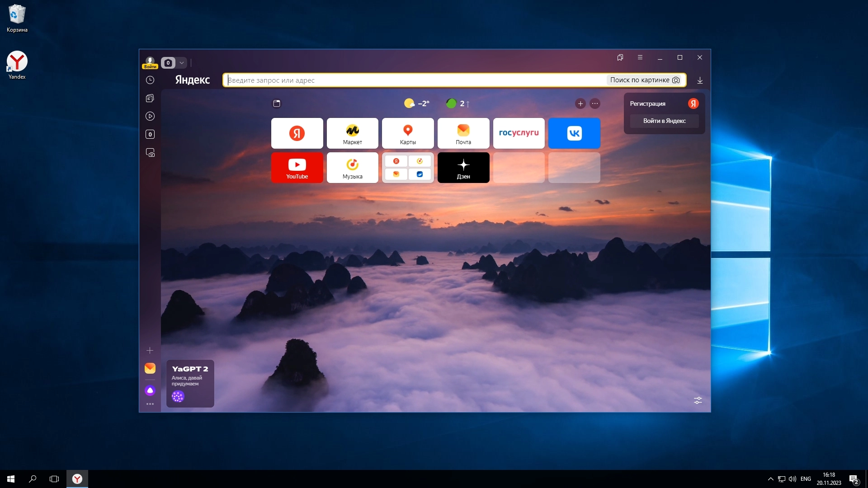Click the image search camera icon
This screenshot has height=488, width=868.
pos(676,80)
